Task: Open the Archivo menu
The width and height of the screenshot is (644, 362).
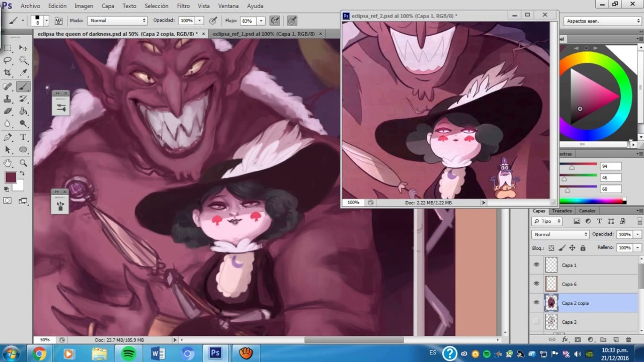Action: (x=30, y=6)
